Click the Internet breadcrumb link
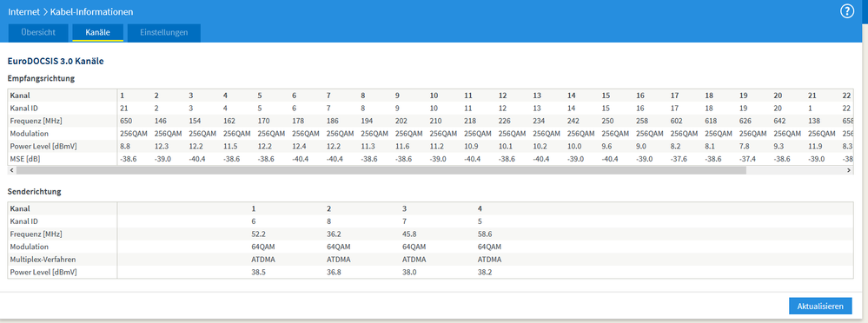Image resolution: width=868 pixels, height=323 pixels. click(23, 11)
